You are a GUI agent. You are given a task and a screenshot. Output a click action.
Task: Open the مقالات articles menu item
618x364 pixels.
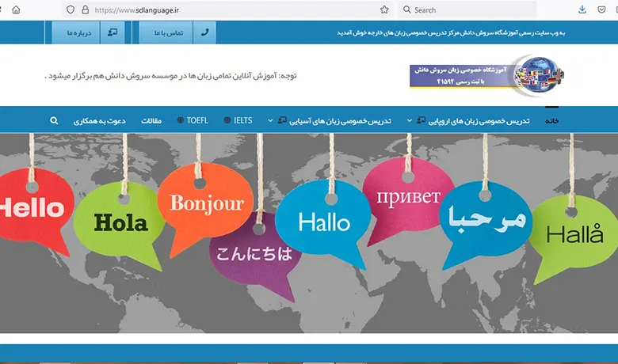pos(151,121)
